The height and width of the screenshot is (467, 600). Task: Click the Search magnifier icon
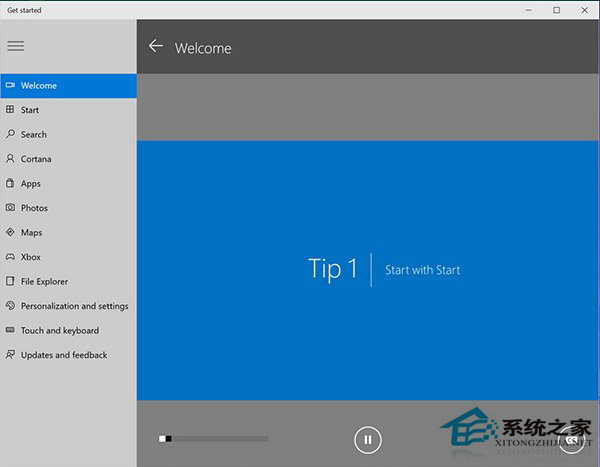click(10, 134)
